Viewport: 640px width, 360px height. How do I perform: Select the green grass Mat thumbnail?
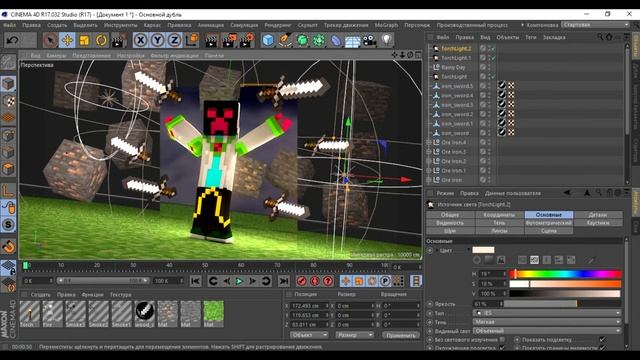[213, 313]
